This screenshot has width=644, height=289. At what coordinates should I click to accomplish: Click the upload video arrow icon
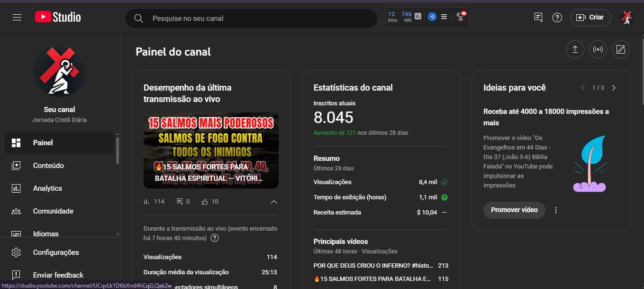[575, 49]
